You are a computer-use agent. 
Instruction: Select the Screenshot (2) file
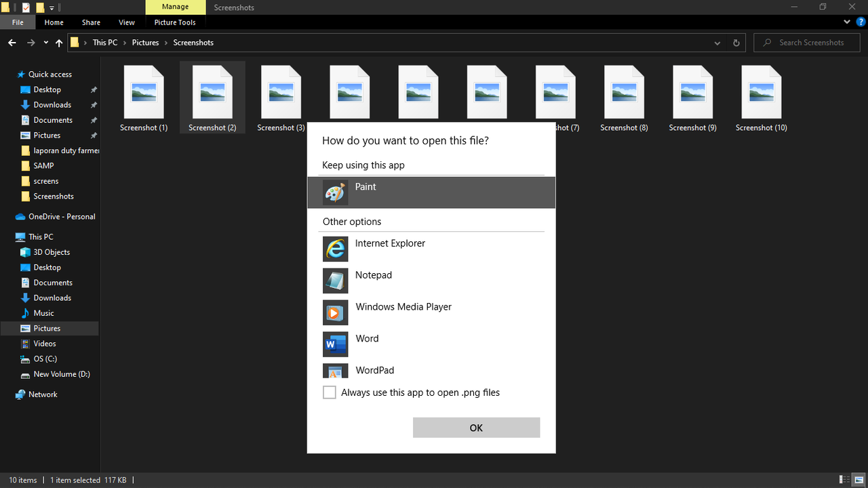[x=212, y=98]
